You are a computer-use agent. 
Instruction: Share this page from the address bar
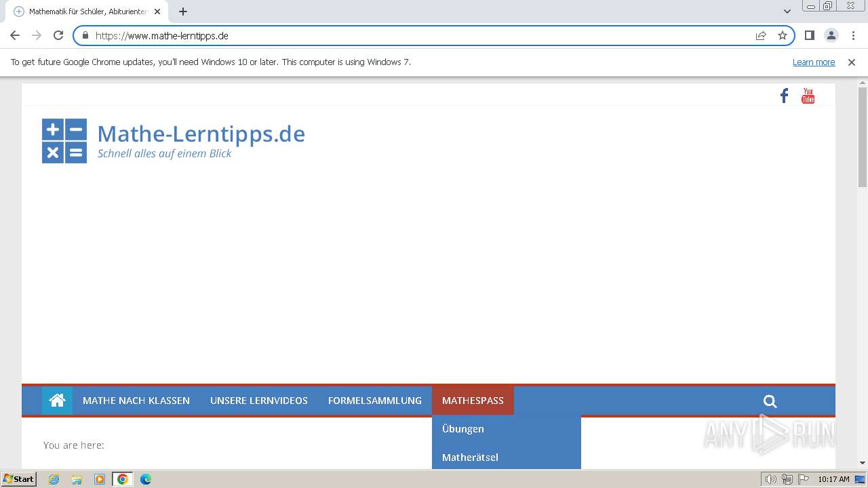click(x=761, y=35)
